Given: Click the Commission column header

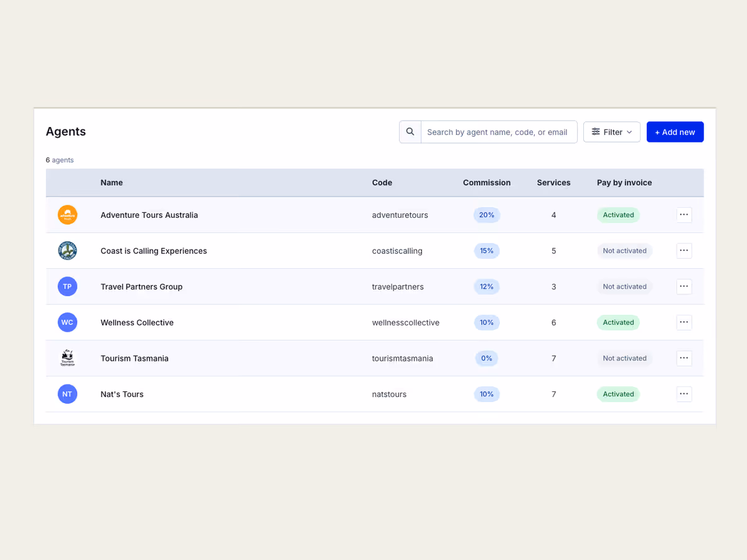Looking at the screenshot, I should click(x=487, y=182).
